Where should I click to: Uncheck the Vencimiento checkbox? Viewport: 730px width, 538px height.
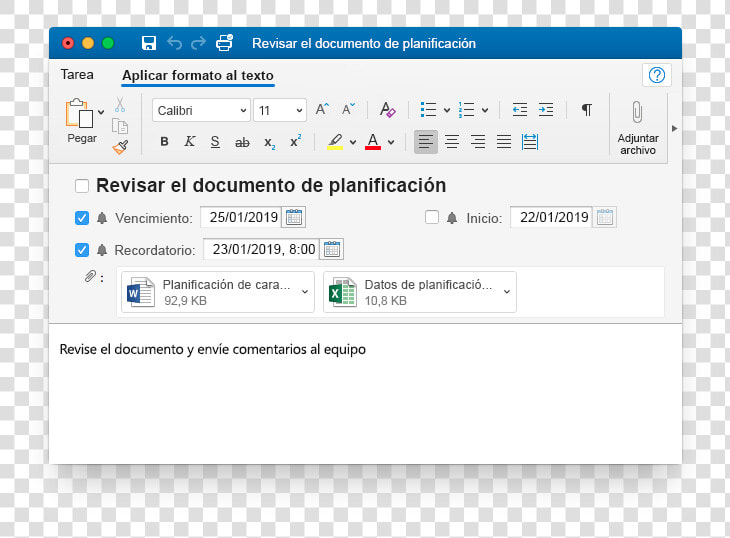[x=82, y=218]
